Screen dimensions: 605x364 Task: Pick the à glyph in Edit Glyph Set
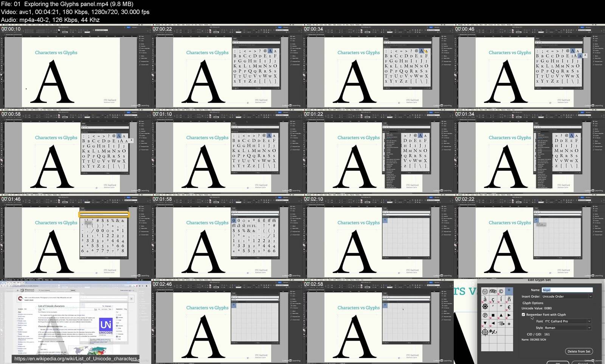click(x=485, y=299)
